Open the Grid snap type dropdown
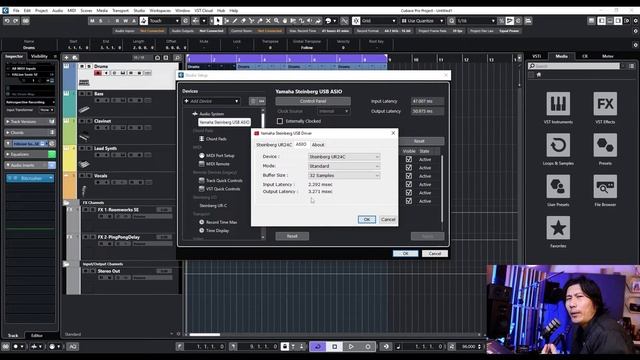Viewport: 640px width, 360px height. [x=378, y=21]
